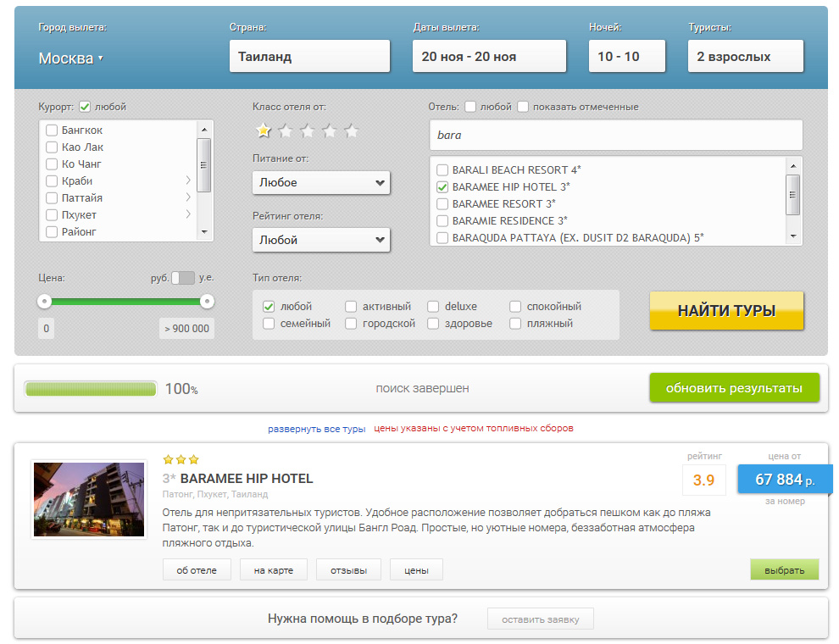The image size is (839, 644).
Task: Click выбрать button for Baramee Hip
Action: pos(785,570)
